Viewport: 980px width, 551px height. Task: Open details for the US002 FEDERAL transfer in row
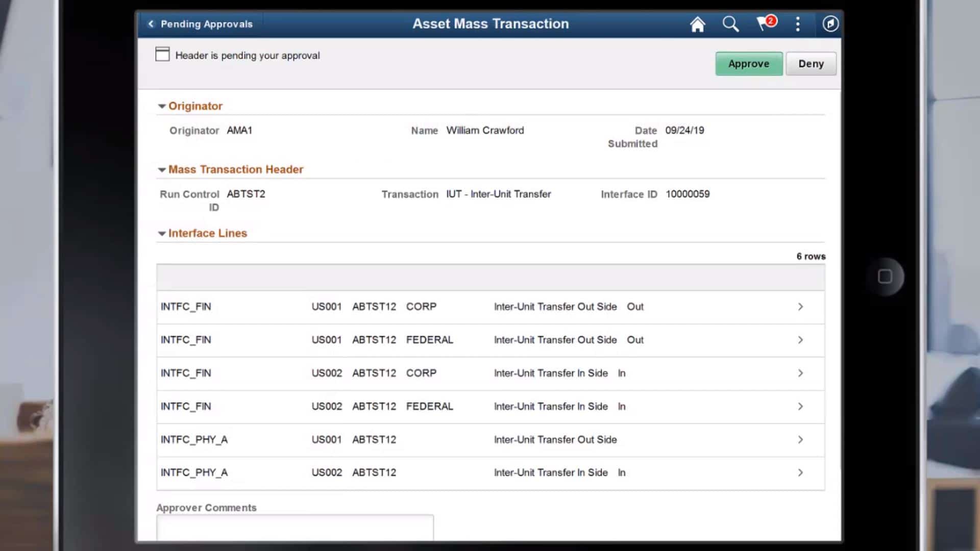[x=800, y=406]
